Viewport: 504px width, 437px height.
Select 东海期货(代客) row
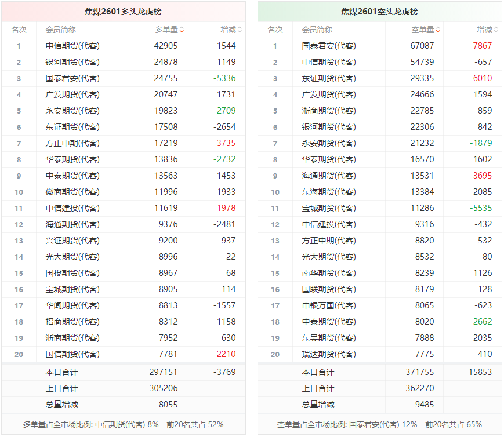[380, 192]
